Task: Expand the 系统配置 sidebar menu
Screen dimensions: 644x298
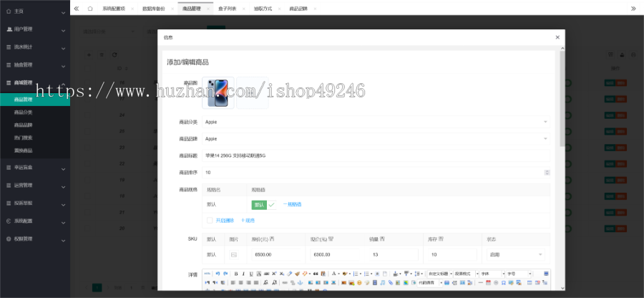Action: pyautogui.click(x=35, y=221)
